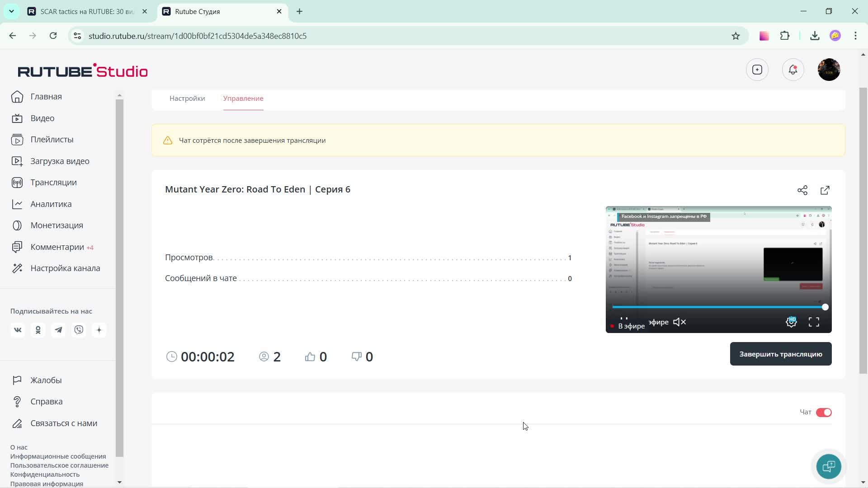Screen dimensions: 868x488
Task: Share the stream via share icon
Action: 802,190
